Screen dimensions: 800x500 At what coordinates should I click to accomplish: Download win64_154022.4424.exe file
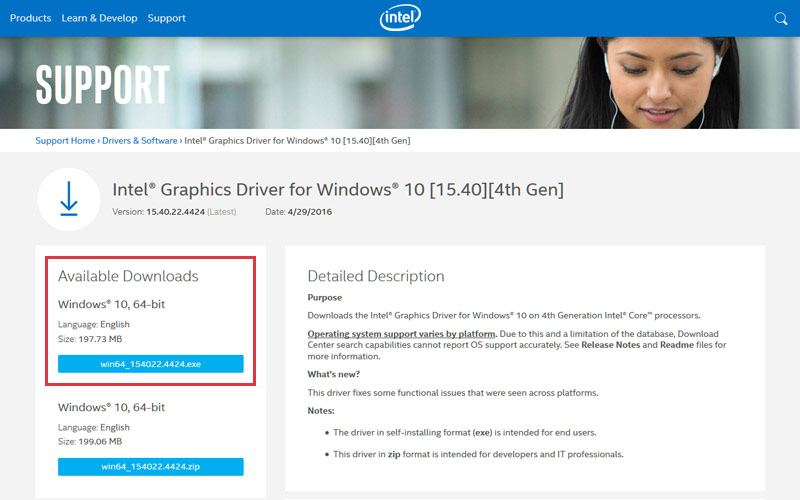(x=151, y=364)
